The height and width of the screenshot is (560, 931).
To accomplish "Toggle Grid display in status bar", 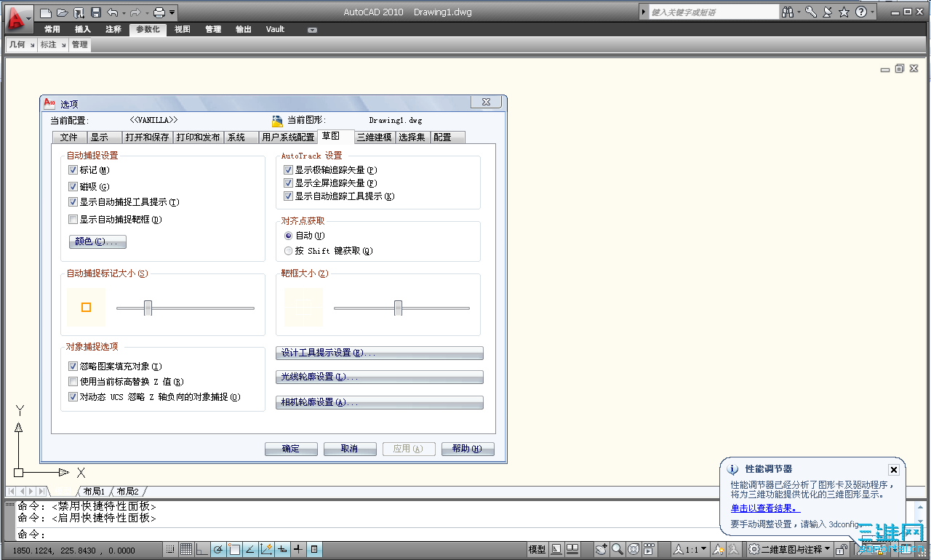I will 185,549.
